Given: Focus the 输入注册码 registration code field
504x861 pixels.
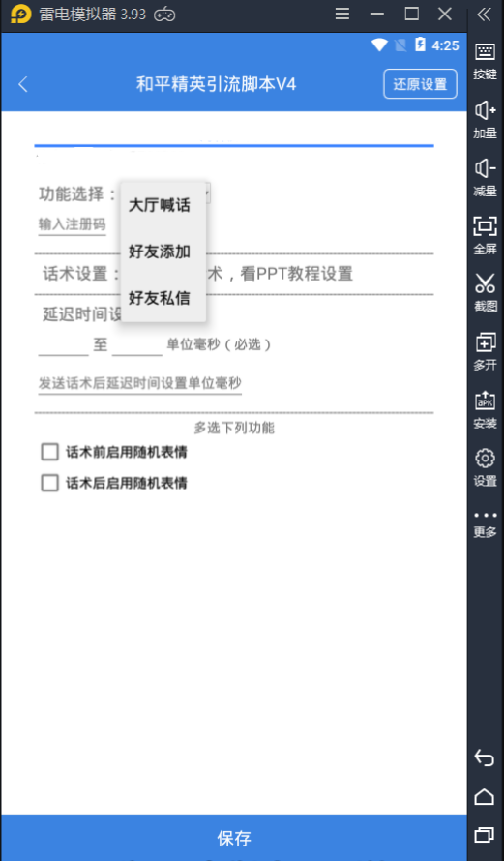Looking at the screenshot, I should [x=72, y=225].
